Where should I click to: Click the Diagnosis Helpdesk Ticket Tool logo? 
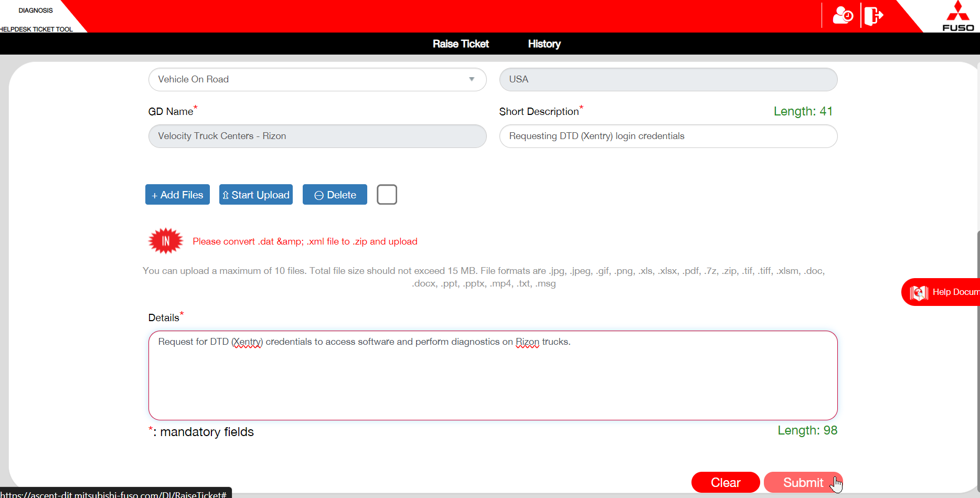pyautogui.click(x=36, y=19)
